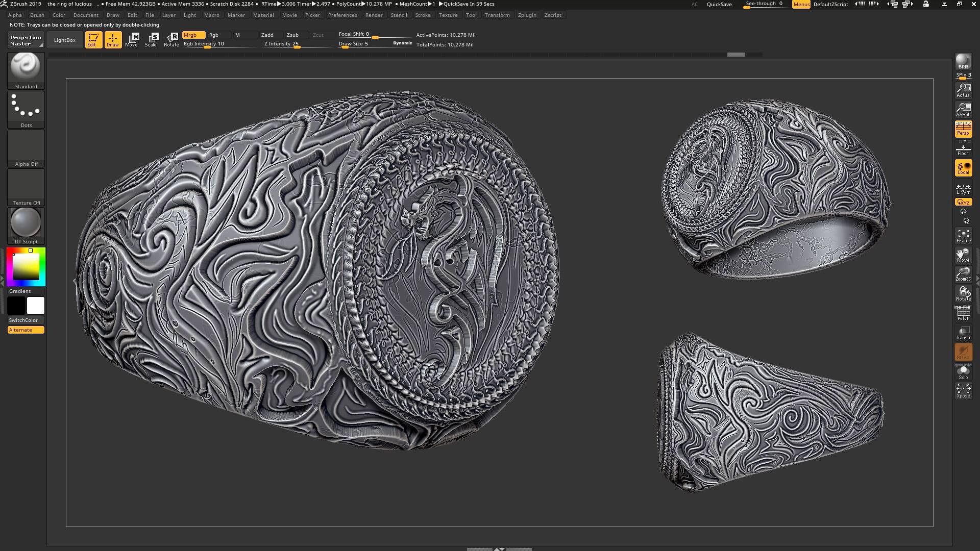
Task: Open the DT Sculpt material picker
Action: click(x=26, y=225)
